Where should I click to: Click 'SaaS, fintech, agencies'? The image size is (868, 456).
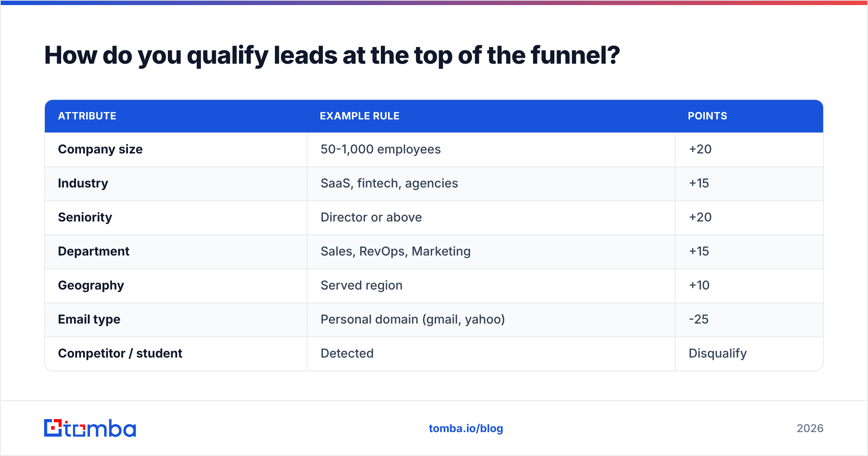pos(389,183)
